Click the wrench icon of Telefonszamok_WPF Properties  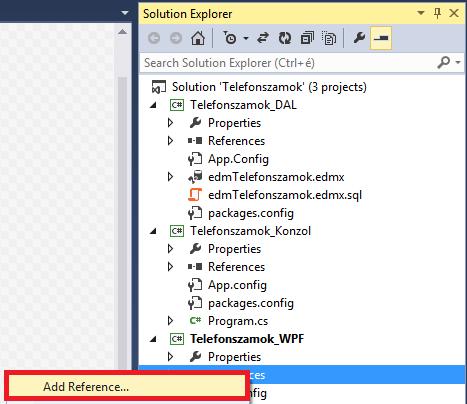[195, 357]
